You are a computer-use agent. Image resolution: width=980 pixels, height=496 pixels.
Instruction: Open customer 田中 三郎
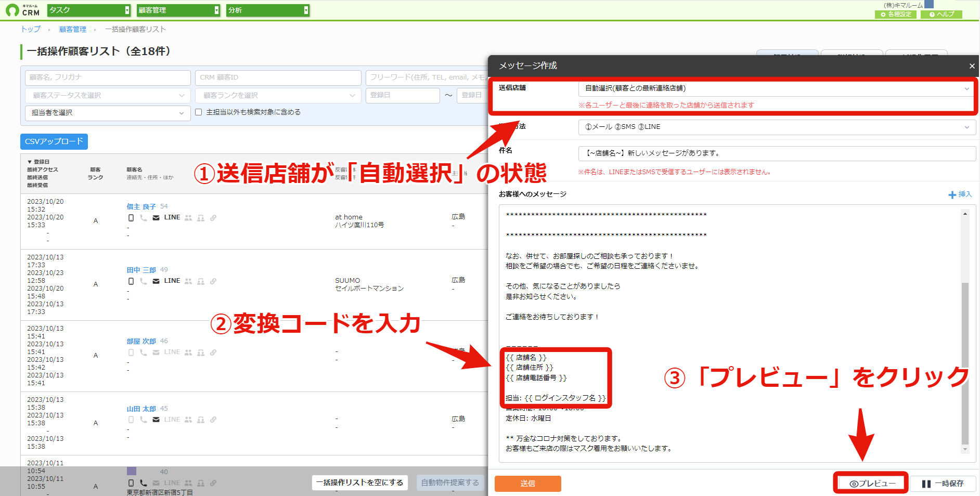point(141,270)
